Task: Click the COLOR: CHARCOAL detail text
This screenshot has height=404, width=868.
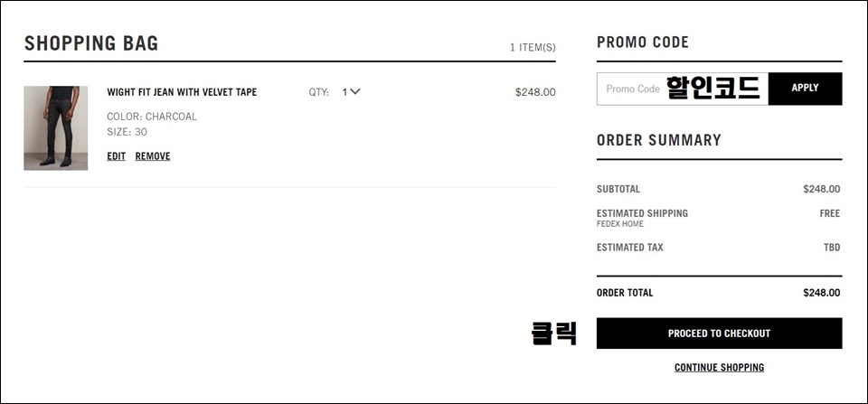Action: tap(152, 117)
